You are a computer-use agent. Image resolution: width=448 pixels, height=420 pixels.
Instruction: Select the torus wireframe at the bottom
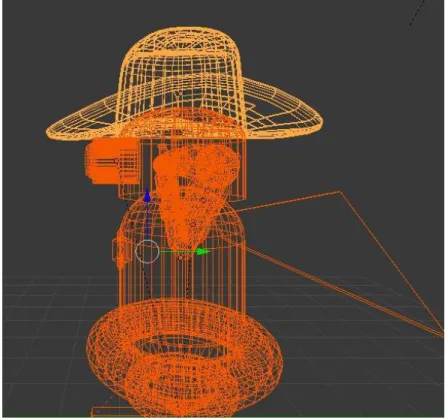(x=184, y=357)
